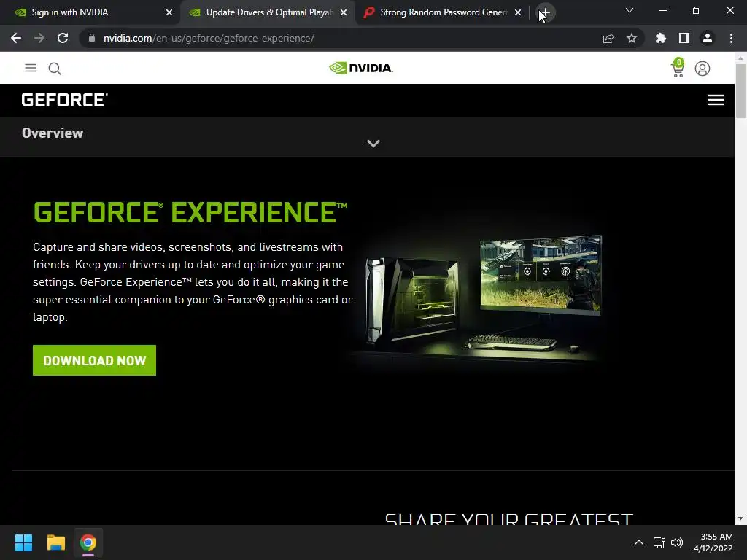Open the tab search dropdown arrow
Screen dimensions: 747x560
click(630, 10)
